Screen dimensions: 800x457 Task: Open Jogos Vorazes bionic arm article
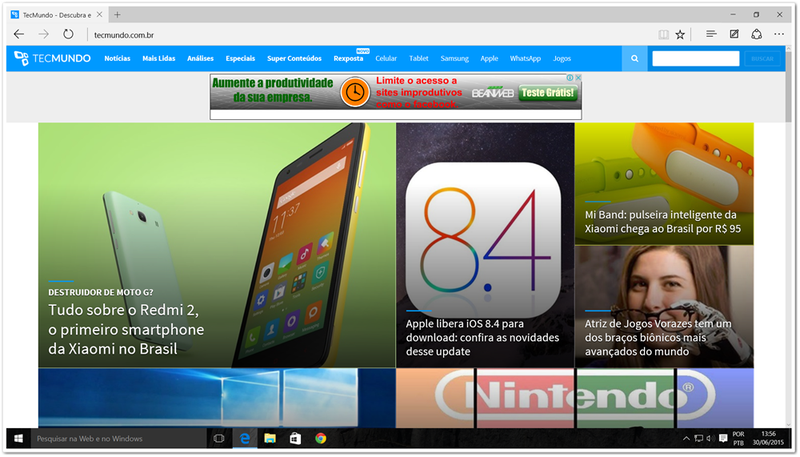coord(664,307)
